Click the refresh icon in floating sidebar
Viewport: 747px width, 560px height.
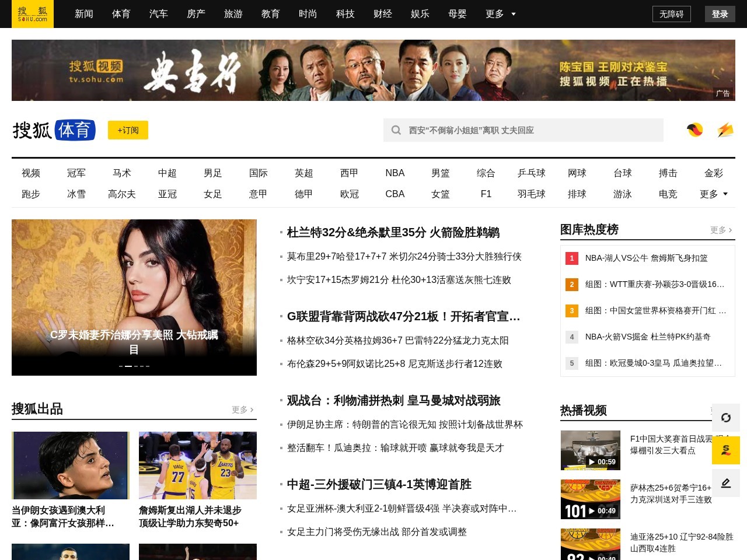726,418
